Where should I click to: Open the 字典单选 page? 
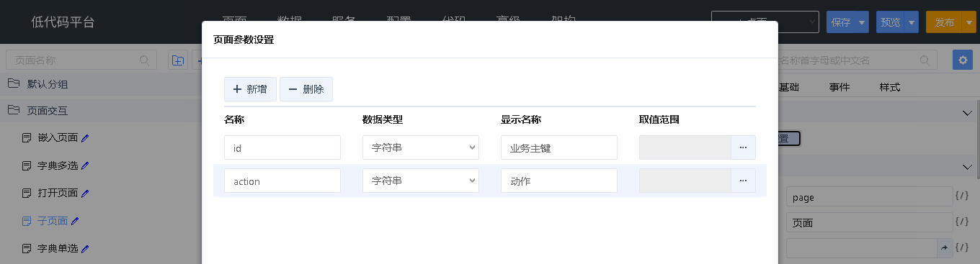coord(58,249)
